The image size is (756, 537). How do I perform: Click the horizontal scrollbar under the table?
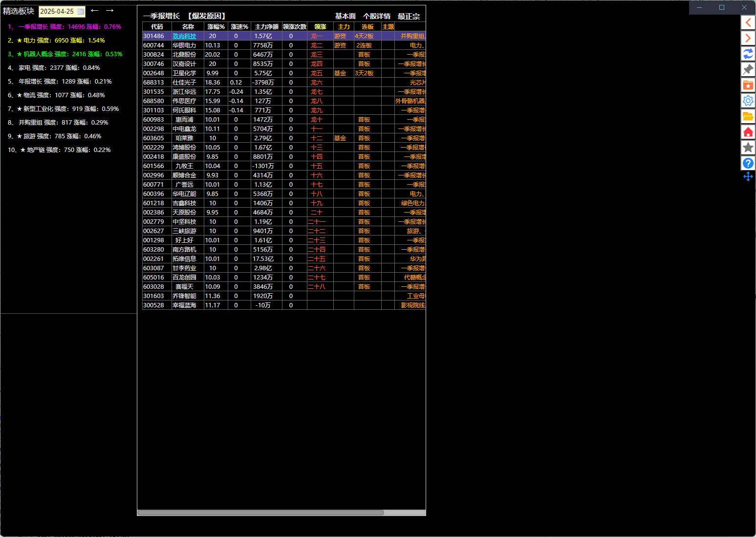tap(260, 513)
